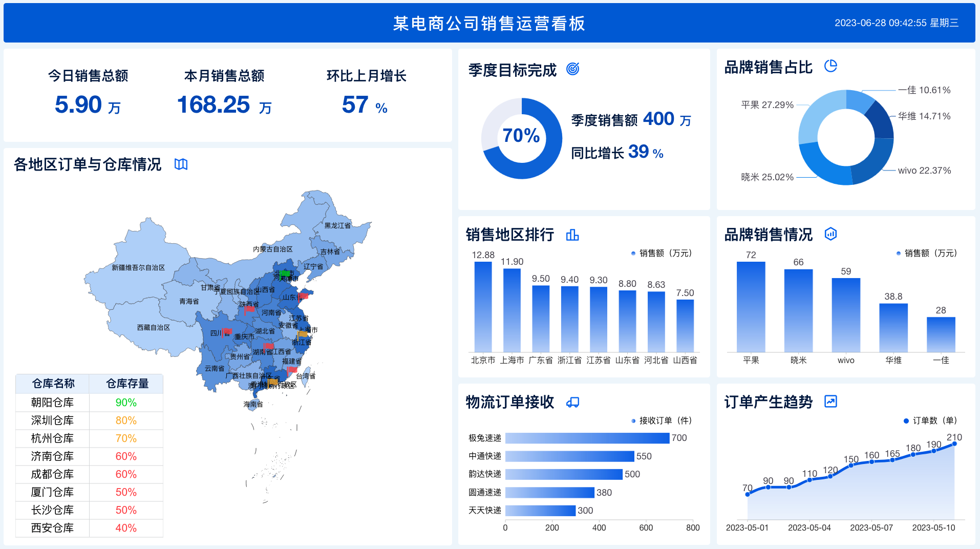
Task: Click the 仓库存量 column header
Action: tap(127, 384)
